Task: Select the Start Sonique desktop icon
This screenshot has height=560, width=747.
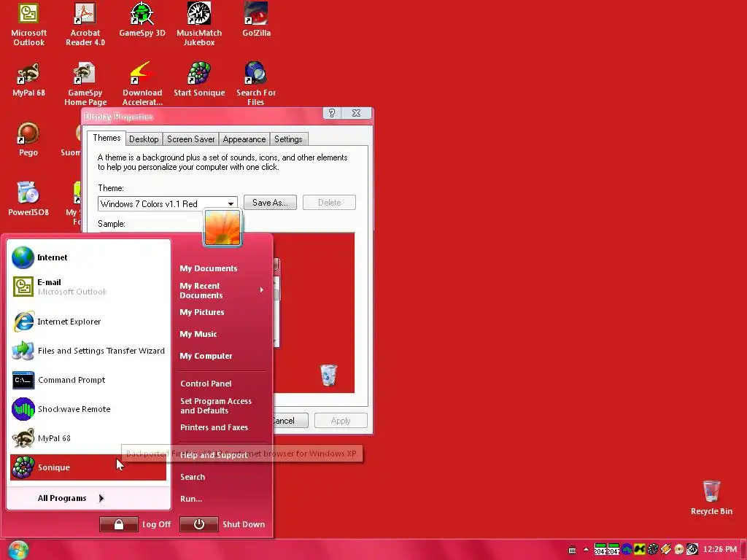Action: 199,80
